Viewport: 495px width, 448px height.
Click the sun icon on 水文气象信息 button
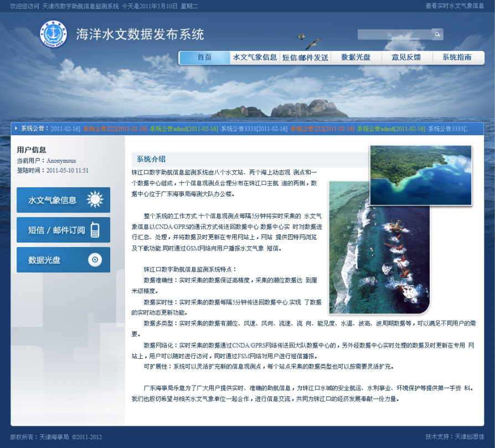click(95, 200)
